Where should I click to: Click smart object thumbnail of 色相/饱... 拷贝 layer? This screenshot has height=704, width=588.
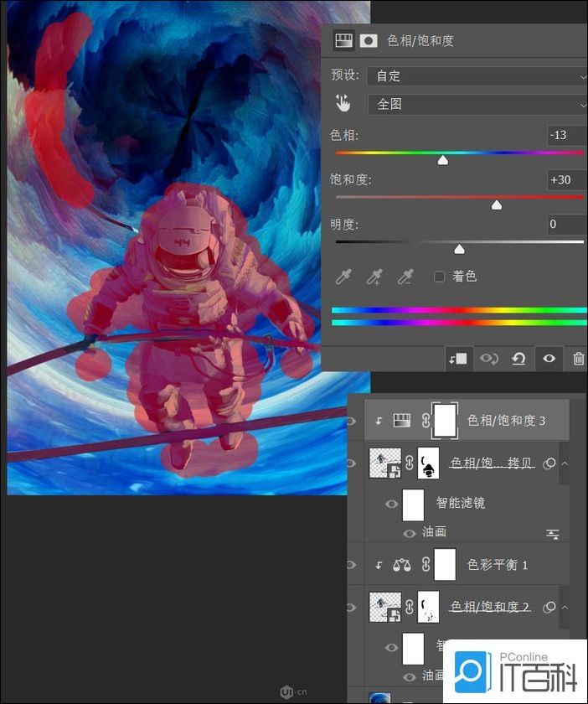click(x=384, y=463)
